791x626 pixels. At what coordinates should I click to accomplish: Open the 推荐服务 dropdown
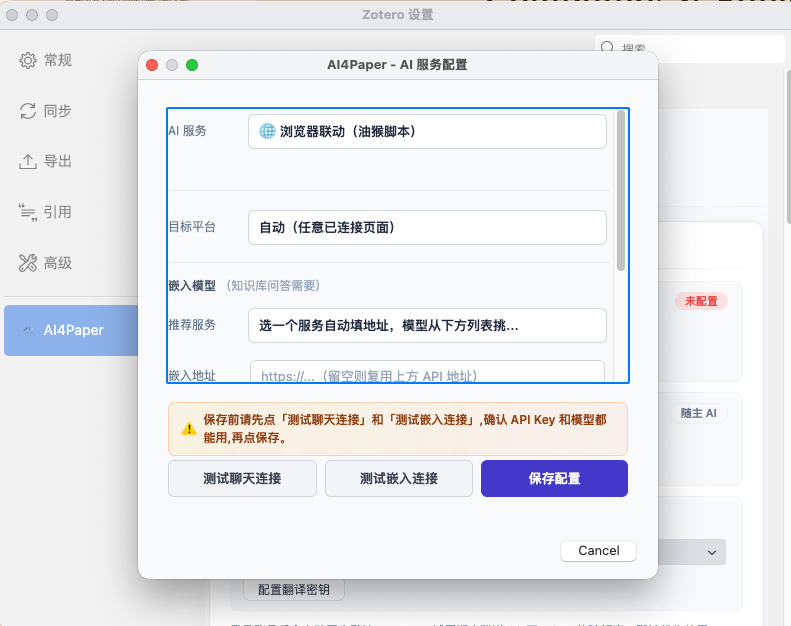pyautogui.click(x=427, y=325)
